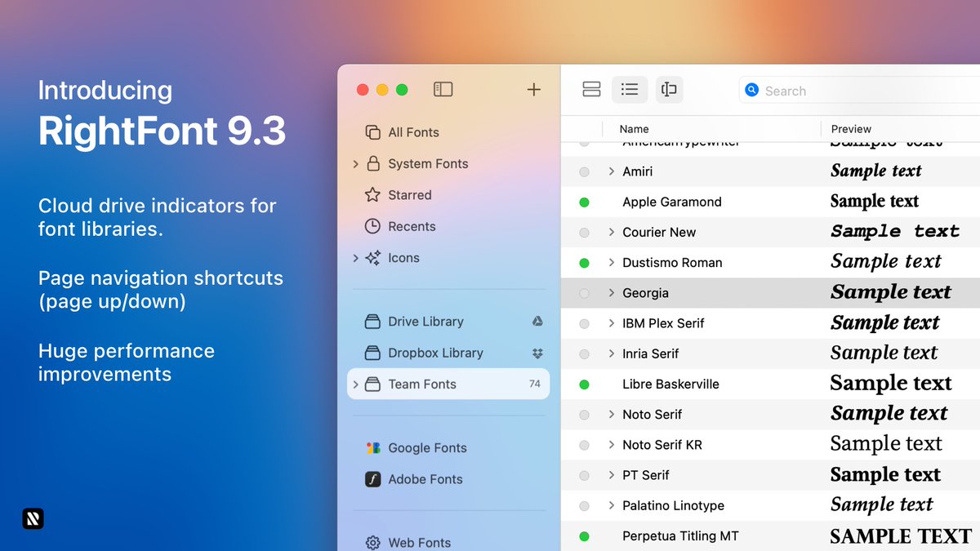Click the Preview column header

(851, 129)
